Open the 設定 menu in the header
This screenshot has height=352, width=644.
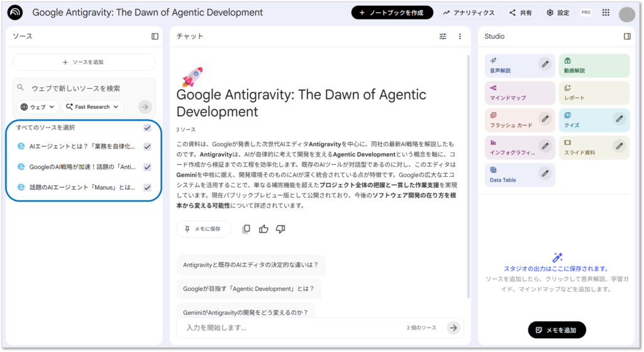(x=558, y=13)
